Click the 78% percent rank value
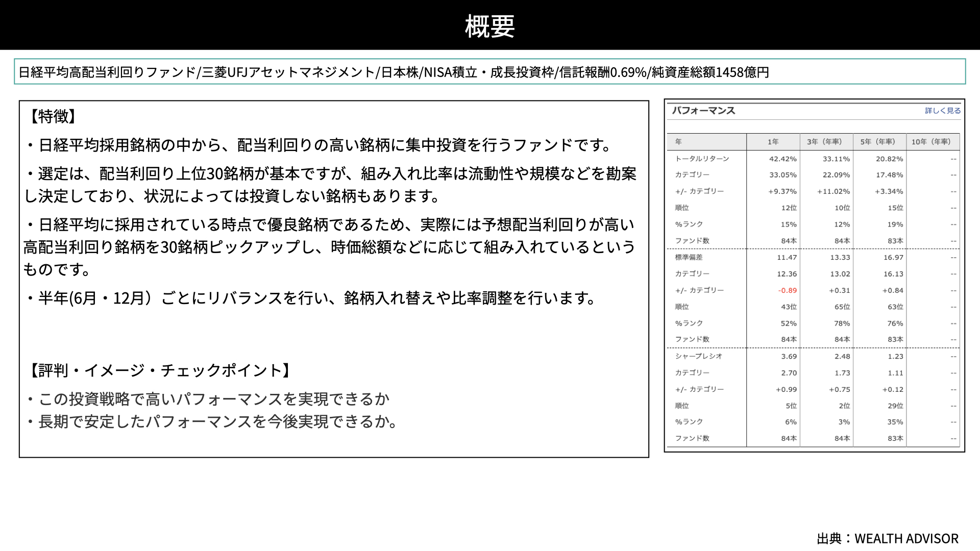 (x=842, y=323)
